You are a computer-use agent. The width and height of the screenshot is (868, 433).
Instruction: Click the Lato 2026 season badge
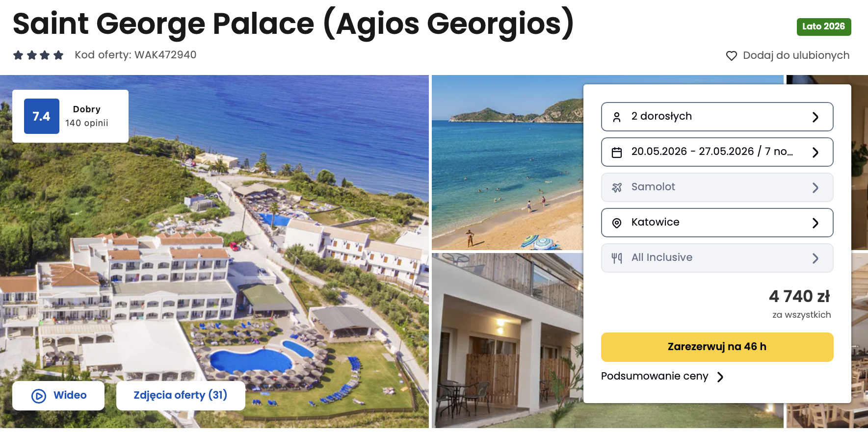823,26
